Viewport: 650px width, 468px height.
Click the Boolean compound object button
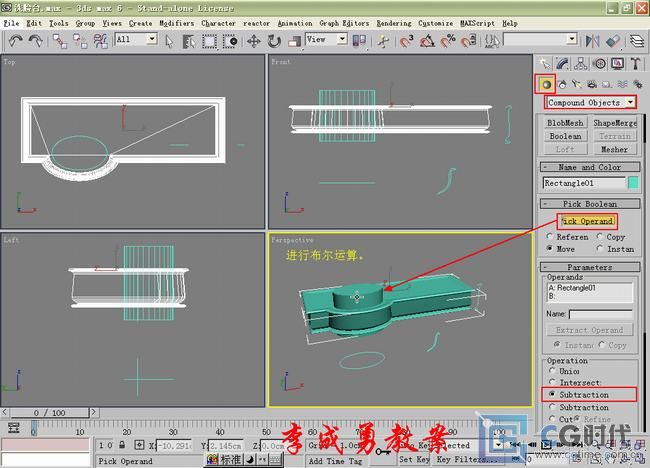pos(565,136)
